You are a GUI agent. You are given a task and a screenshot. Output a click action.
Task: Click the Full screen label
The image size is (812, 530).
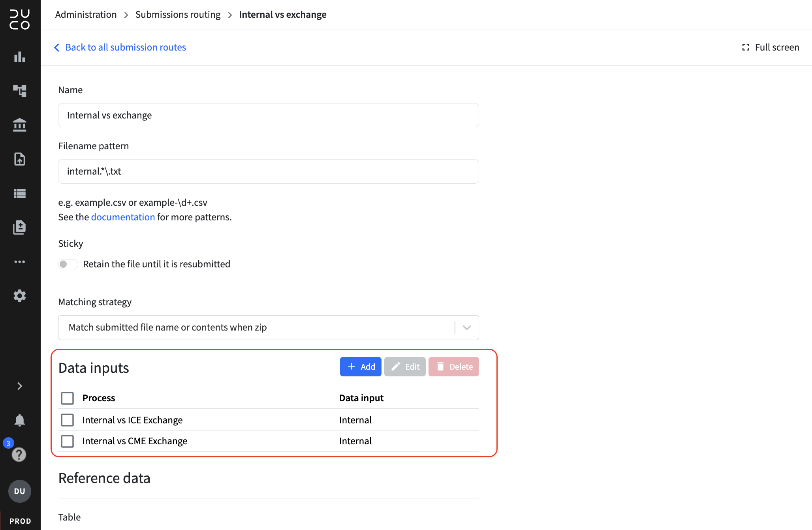777,47
